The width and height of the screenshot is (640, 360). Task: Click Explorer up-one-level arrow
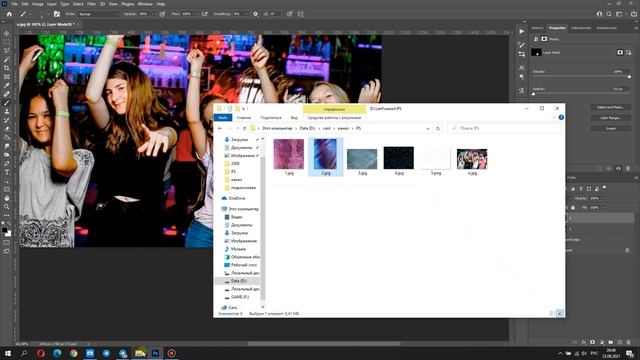[244, 128]
